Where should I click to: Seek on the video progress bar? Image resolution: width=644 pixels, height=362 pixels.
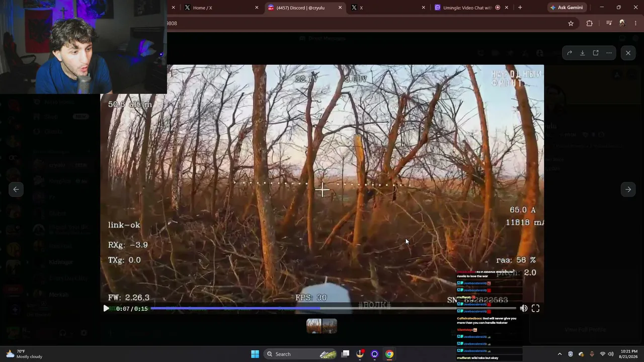(333, 308)
